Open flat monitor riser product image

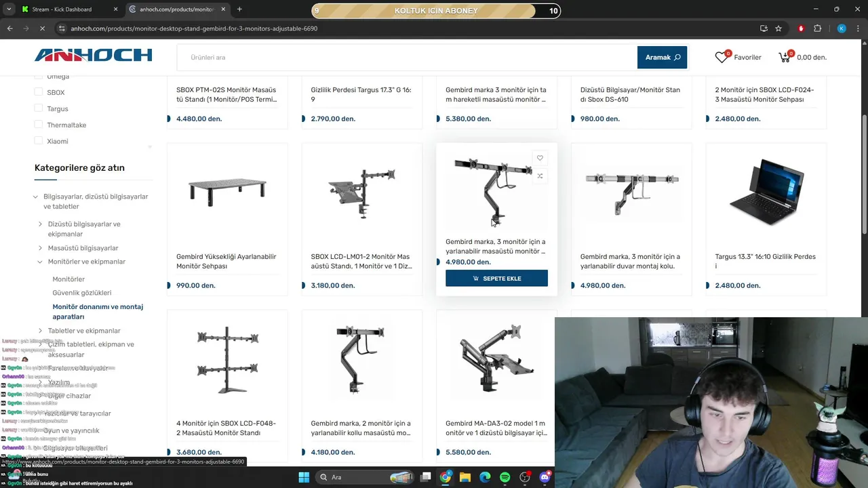pyautogui.click(x=226, y=191)
